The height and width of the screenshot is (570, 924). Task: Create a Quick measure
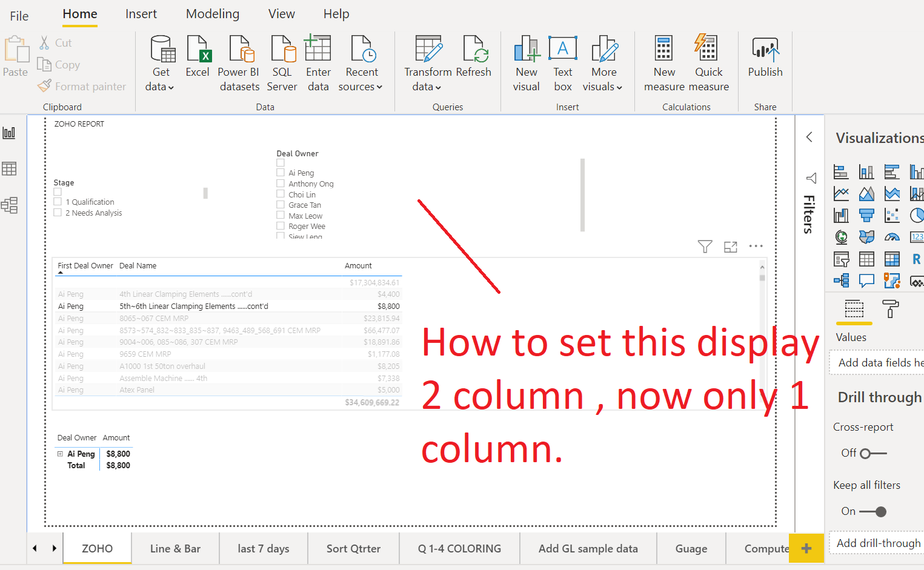(708, 64)
